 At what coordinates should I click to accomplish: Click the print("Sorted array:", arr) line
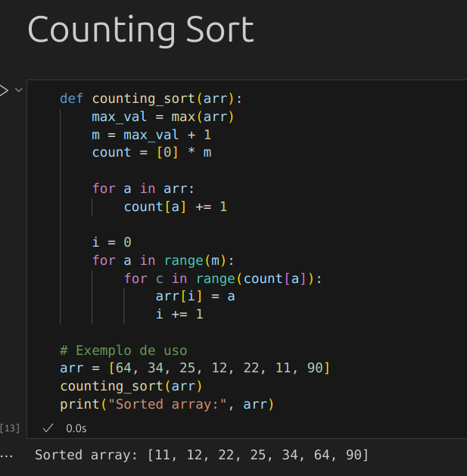167,404
